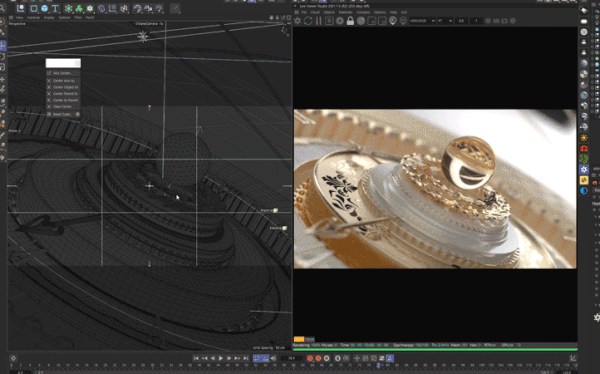
Task: Open the HDR/sRGB color space dropdown
Action: [422, 21]
